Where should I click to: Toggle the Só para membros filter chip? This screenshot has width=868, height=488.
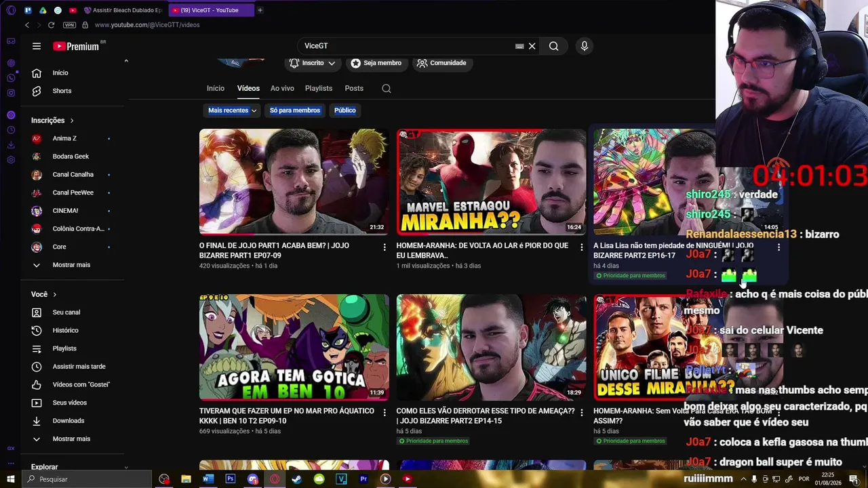click(295, 110)
